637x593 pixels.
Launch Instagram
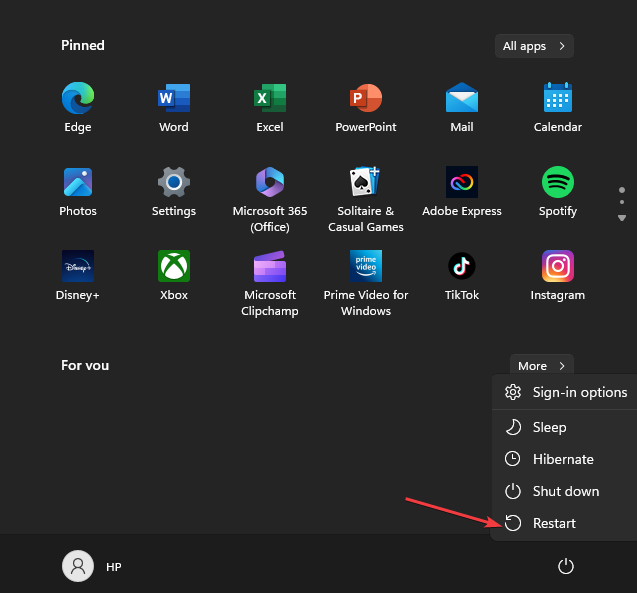[x=558, y=275]
